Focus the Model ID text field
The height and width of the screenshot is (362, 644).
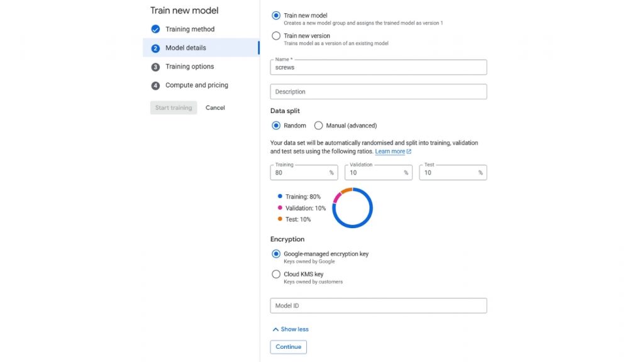coord(378,305)
